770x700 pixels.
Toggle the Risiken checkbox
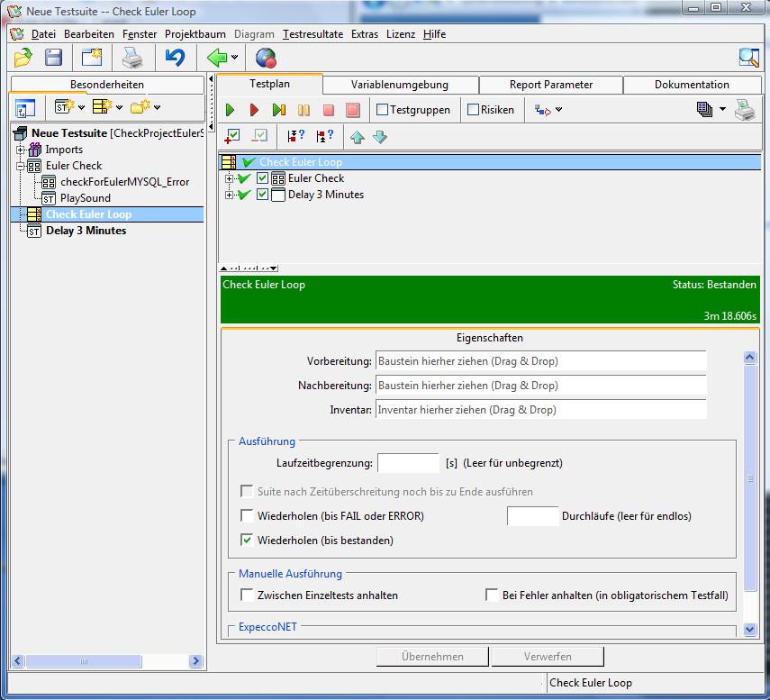tap(474, 110)
